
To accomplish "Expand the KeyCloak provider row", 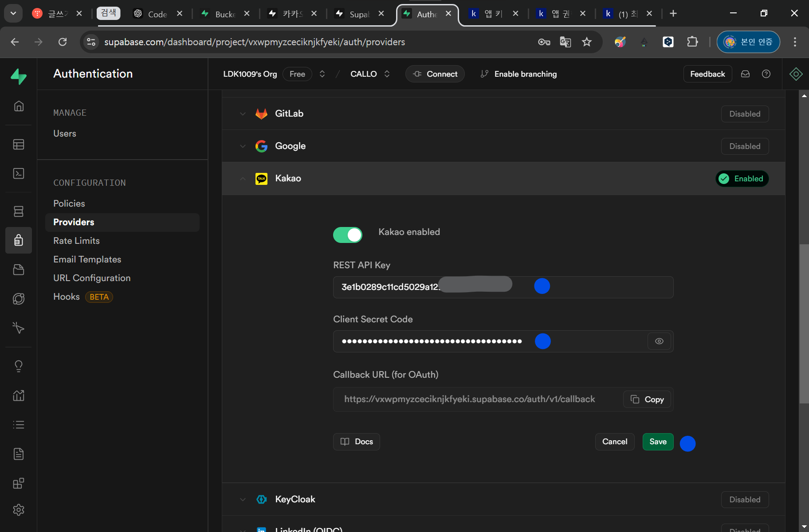I will point(503,499).
